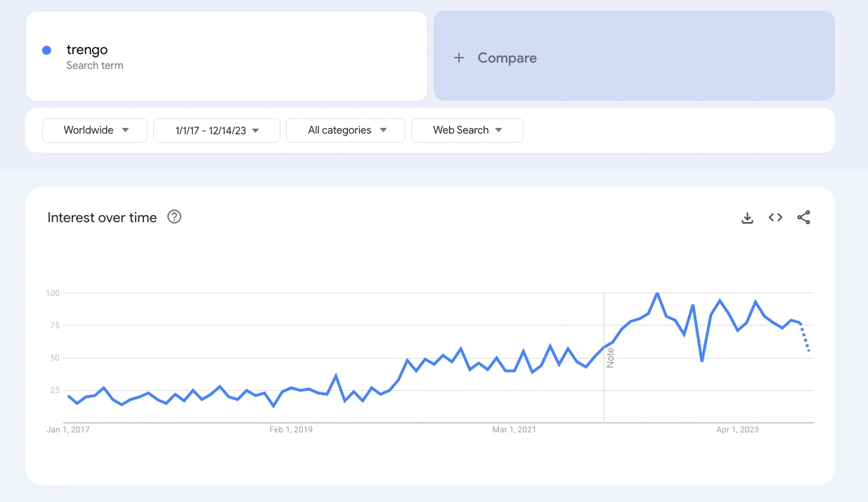Open the All categories dropdown
The width and height of the screenshot is (868, 502).
pyautogui.click(x=346, y=130)
